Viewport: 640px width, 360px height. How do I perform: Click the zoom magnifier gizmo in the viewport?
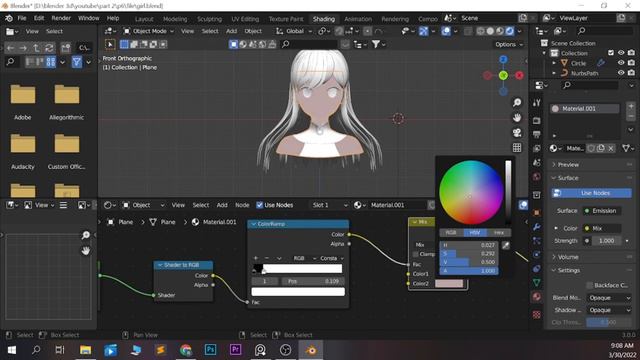pos(517,102)
